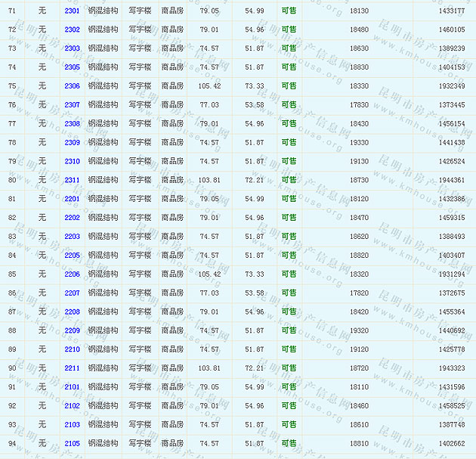Open room 2301 link
The width and height of the screenshot is (476, 459).
tap(72, 11)
